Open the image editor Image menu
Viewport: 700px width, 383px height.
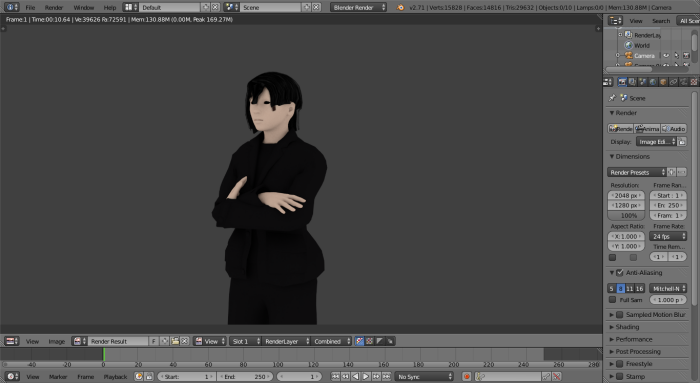coord(57,341)
